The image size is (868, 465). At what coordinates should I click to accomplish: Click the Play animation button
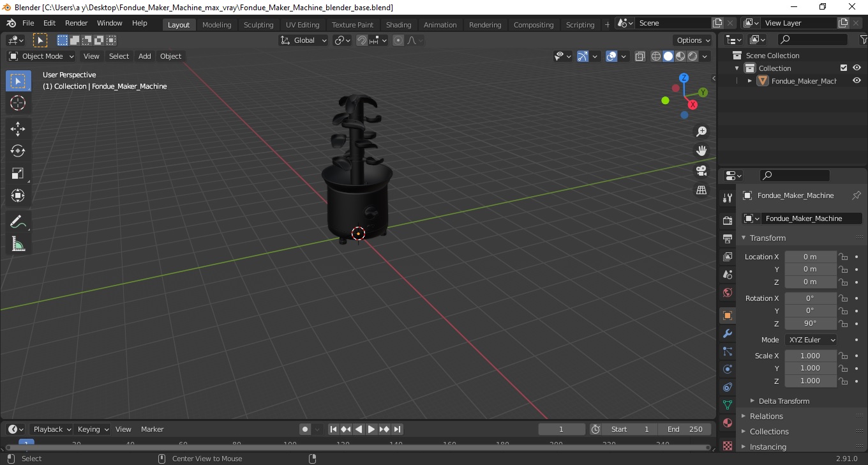[371, 429]
